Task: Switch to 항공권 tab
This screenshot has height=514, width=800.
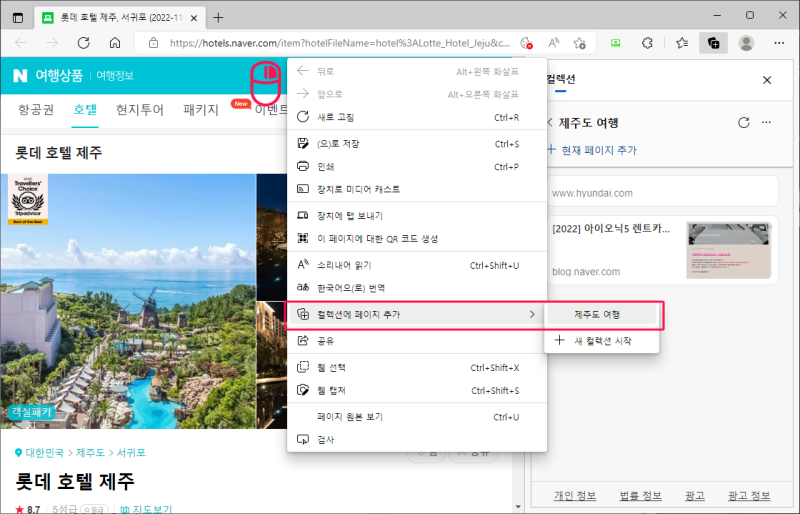Action: (36, 110)
